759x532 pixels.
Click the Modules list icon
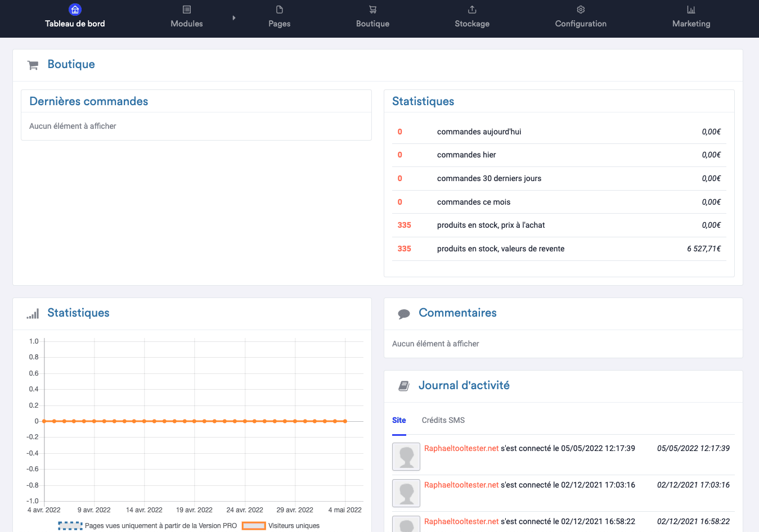pyautogui.click(x=187, y=10)
